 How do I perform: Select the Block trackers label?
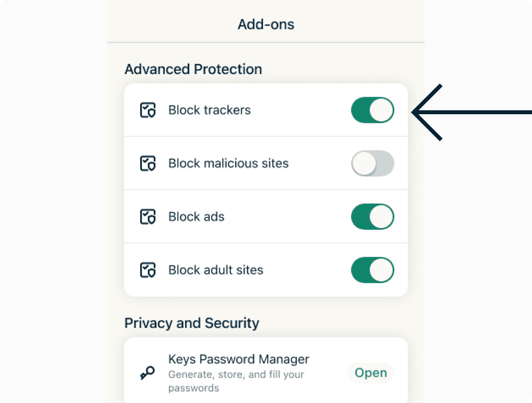tap(210, 110)
